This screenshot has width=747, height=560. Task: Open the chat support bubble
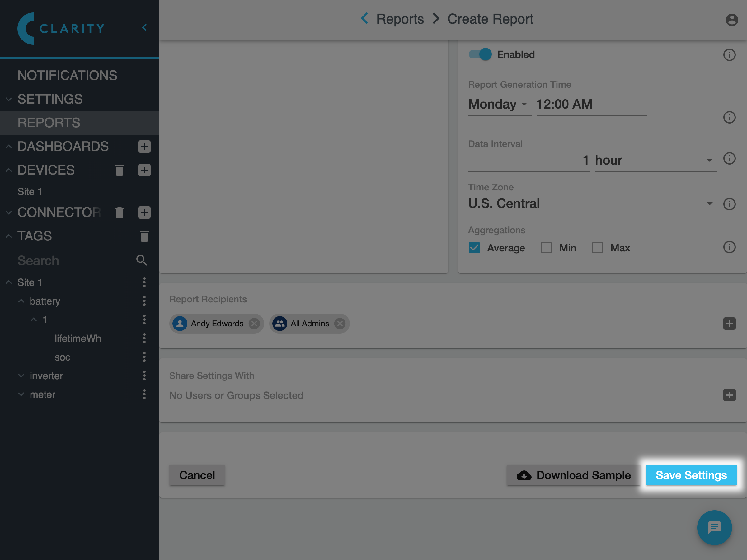pos(714,527)
